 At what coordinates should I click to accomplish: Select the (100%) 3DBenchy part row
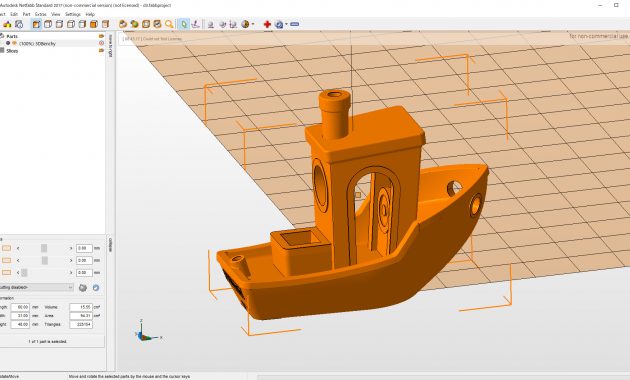pos(37,43)
